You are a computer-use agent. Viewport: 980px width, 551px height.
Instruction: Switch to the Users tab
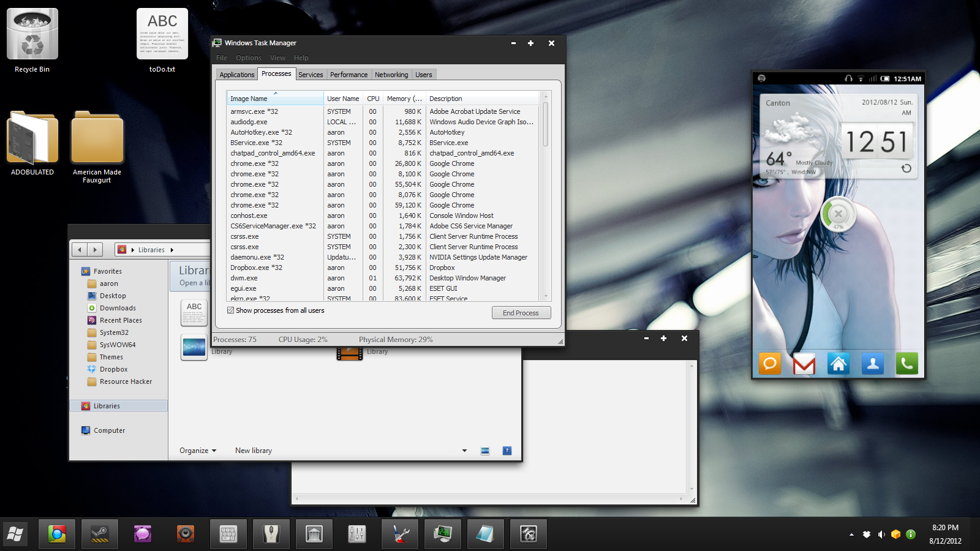424,75
